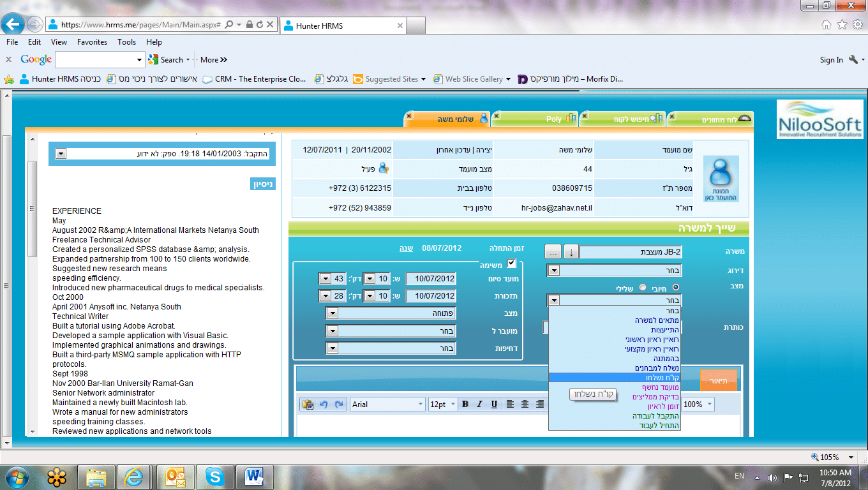
Task: Expand the מועבר ל dropdown
Action: [x=331, y=331]
